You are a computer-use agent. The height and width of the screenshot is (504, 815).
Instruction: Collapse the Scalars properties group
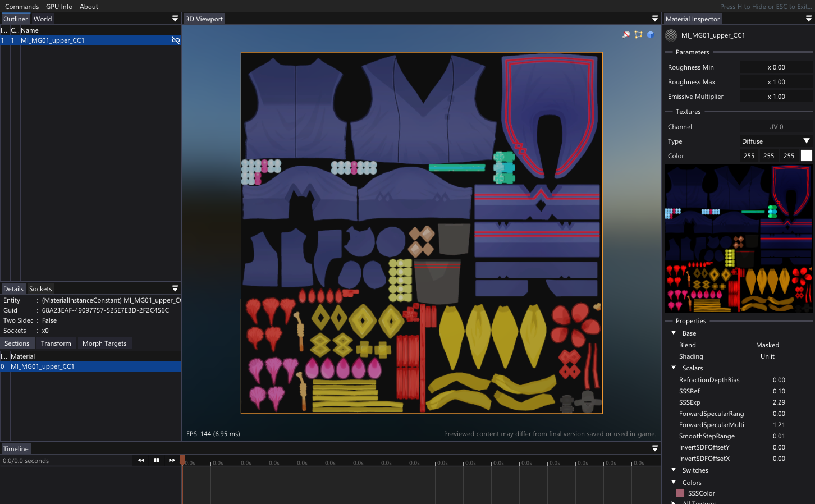[674, 368]
